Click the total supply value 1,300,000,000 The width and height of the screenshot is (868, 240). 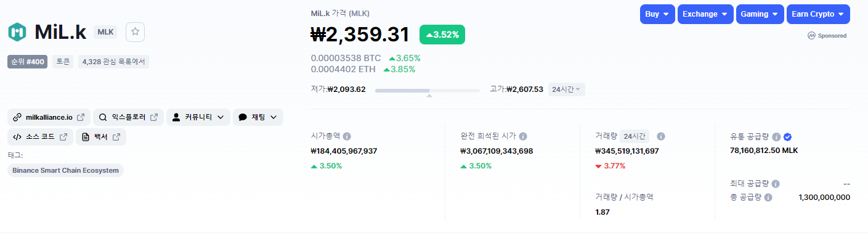(824, 197)
